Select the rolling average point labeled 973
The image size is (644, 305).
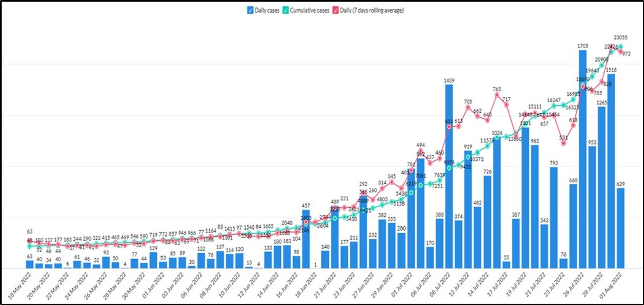point(621,51)
